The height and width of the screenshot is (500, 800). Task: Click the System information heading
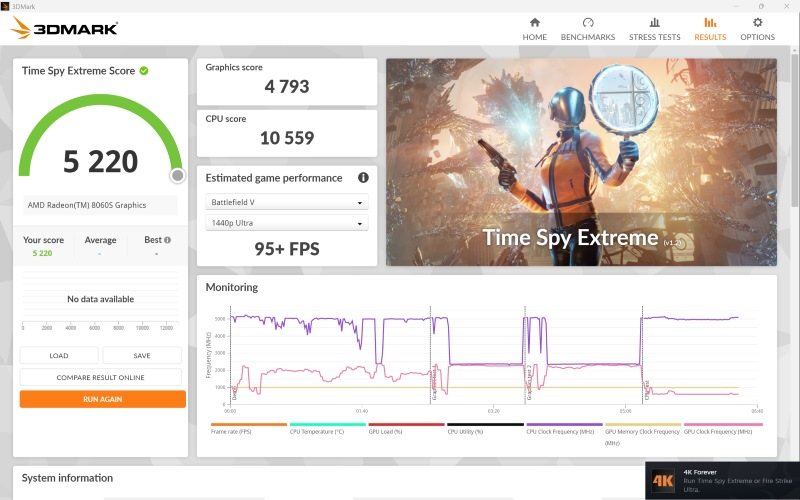pyautogui.click(x=67, y=478)
